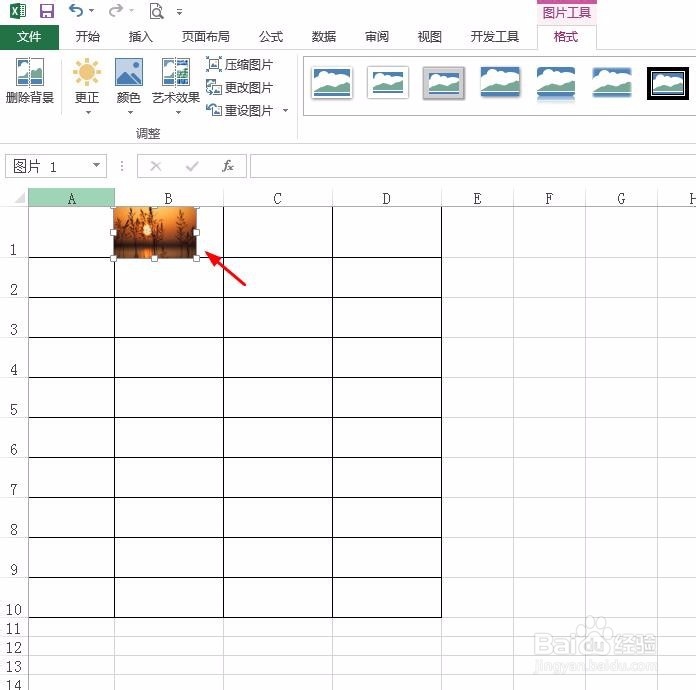Select row 5 header
Image resolution: width=696 pixels, height=690 pixels.
14,398
